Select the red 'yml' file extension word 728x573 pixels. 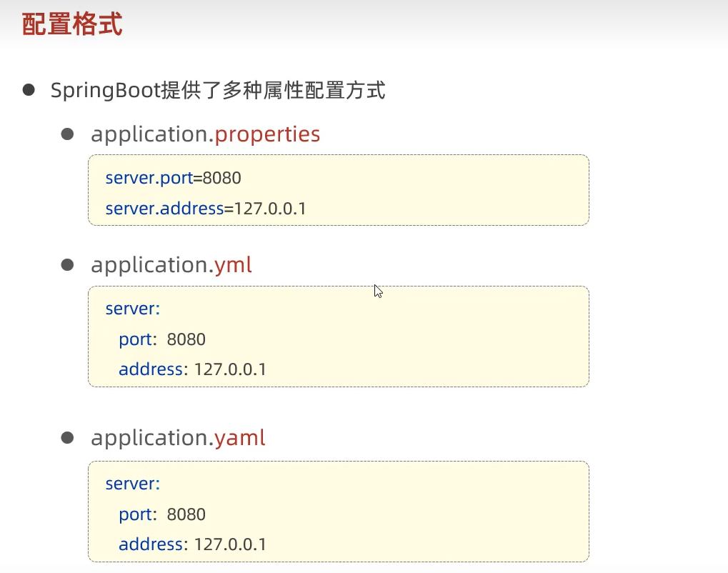pos(233,266)
